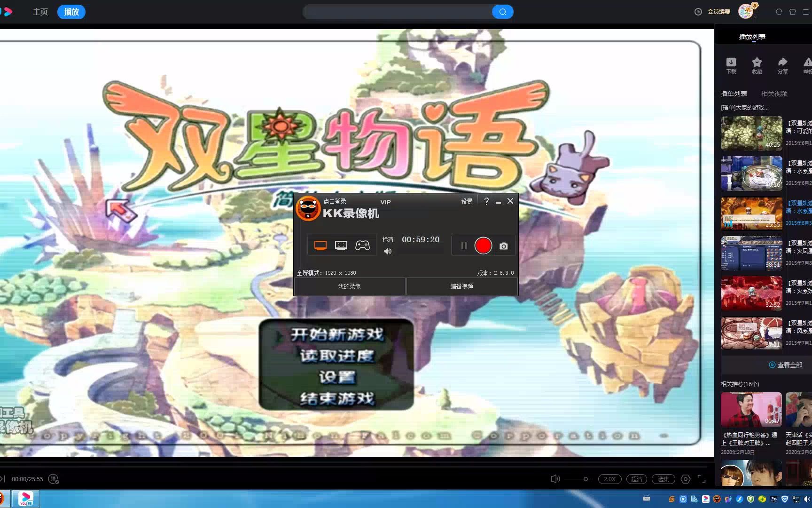Click inside the top search field
The image size is (812, 508).
pos(398,12)
